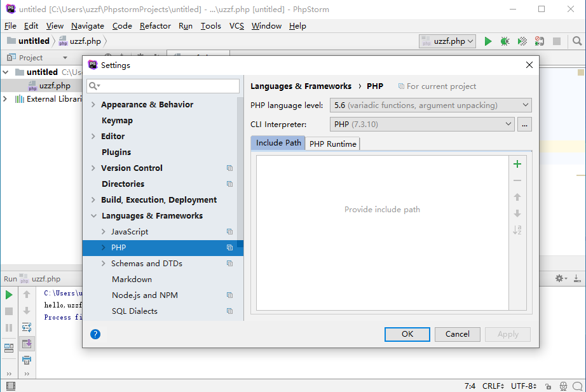Close the Settings dialog
Viewport: 586px width, 392px height.
coord(529,65)
